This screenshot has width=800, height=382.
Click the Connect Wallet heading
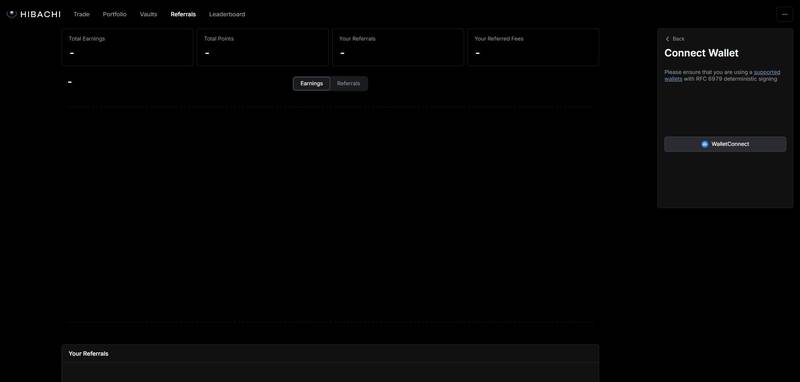[701, 53]
